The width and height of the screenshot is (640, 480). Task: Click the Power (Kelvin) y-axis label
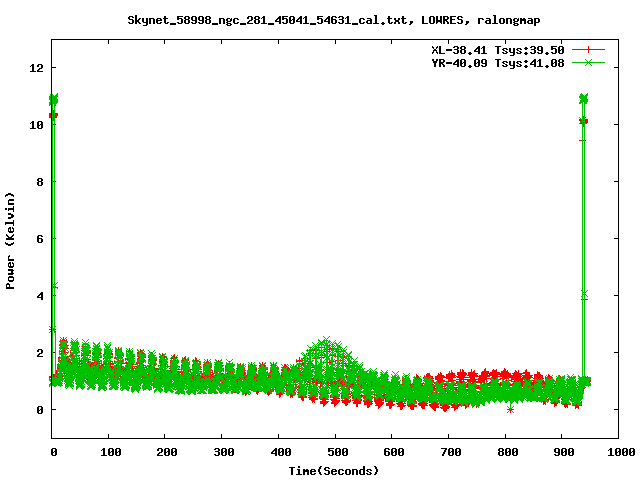coord(10,240)
